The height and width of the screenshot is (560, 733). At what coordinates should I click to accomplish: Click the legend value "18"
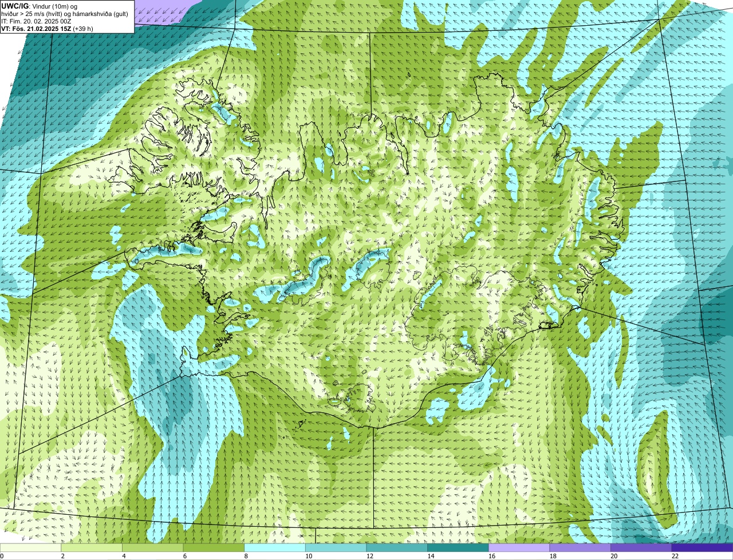click(553, 556)
